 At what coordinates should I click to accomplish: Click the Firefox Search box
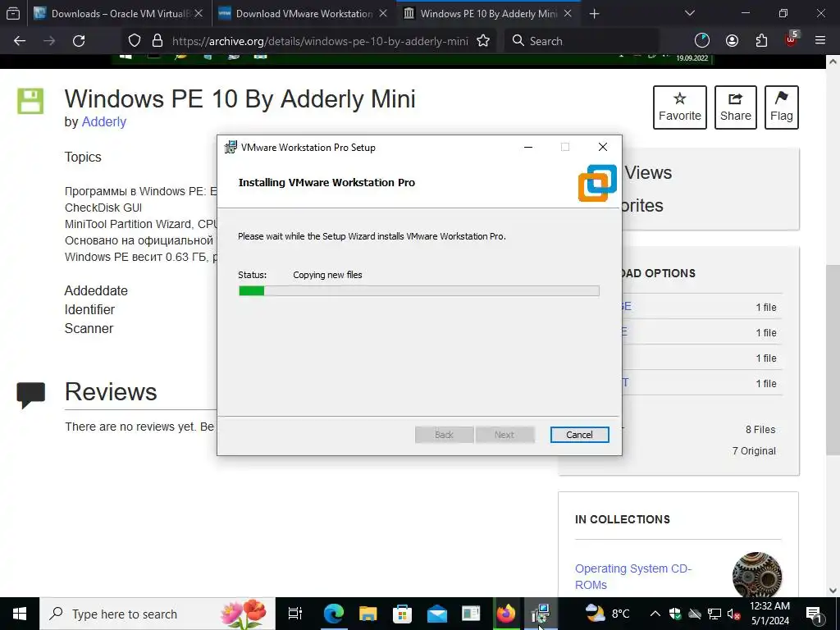click(x=582, y=41)
